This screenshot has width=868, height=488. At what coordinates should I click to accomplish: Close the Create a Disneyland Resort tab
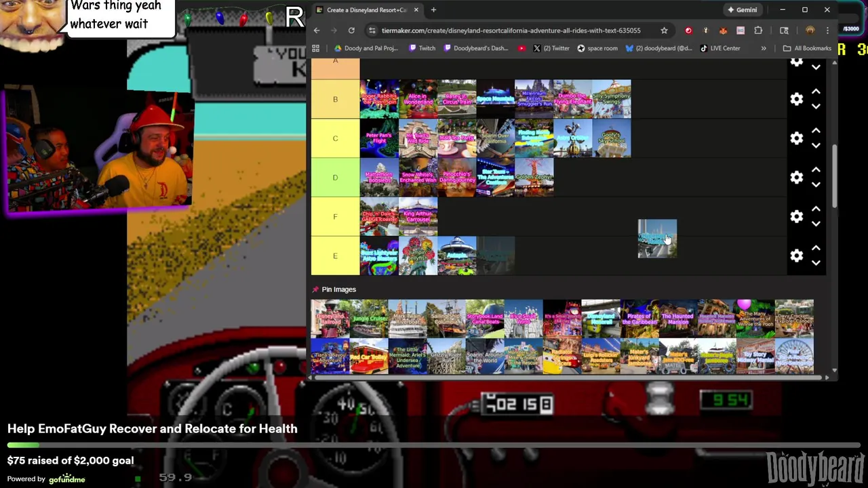click(x=416, y=9)
